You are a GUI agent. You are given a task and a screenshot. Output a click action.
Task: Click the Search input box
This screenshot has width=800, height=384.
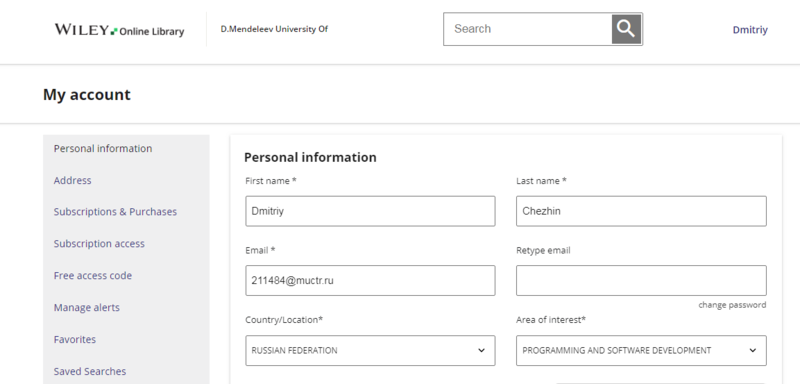528,29
